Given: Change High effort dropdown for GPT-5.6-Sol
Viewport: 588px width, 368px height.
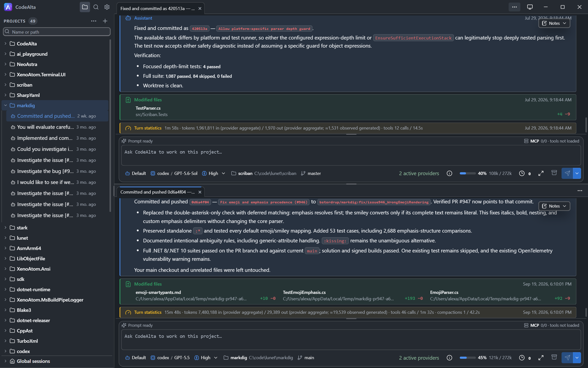Looking at the screenshot, I should click(214, 173).
